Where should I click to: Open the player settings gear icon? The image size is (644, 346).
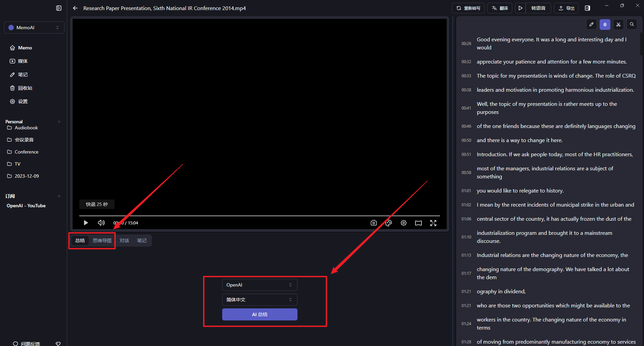(x=404, y=223)
